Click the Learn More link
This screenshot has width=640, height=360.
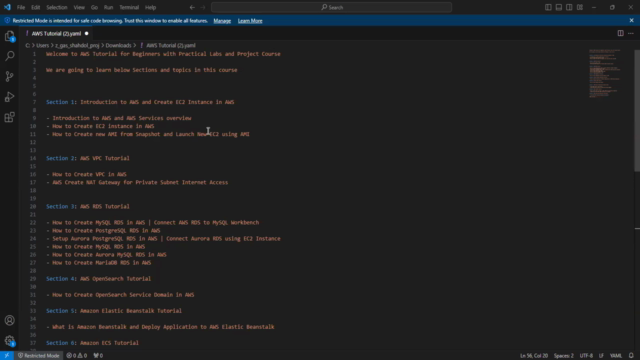coord(250,21)
